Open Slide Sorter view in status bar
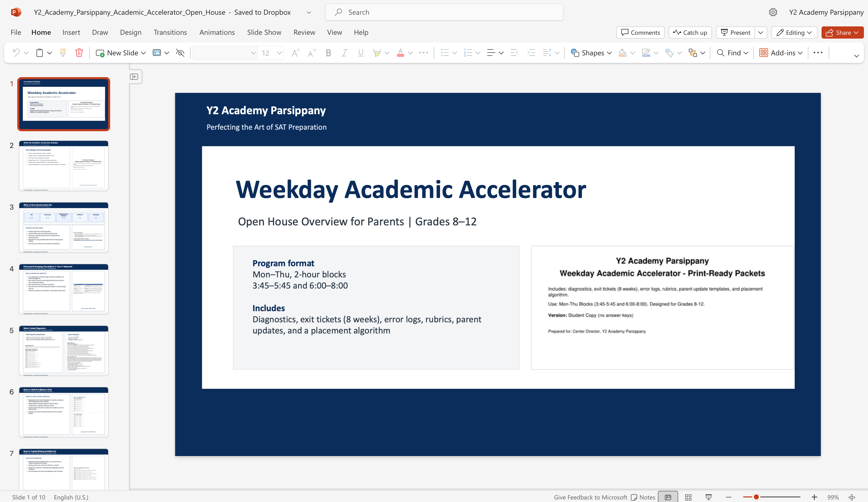Screen dimensions: 868x502 click(x=688, y=497)
